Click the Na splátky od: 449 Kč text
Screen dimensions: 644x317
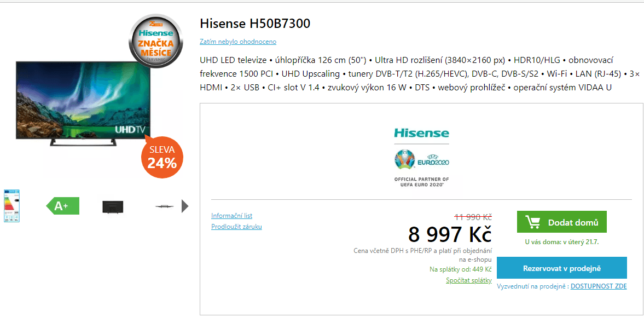[x=460, y=270]
